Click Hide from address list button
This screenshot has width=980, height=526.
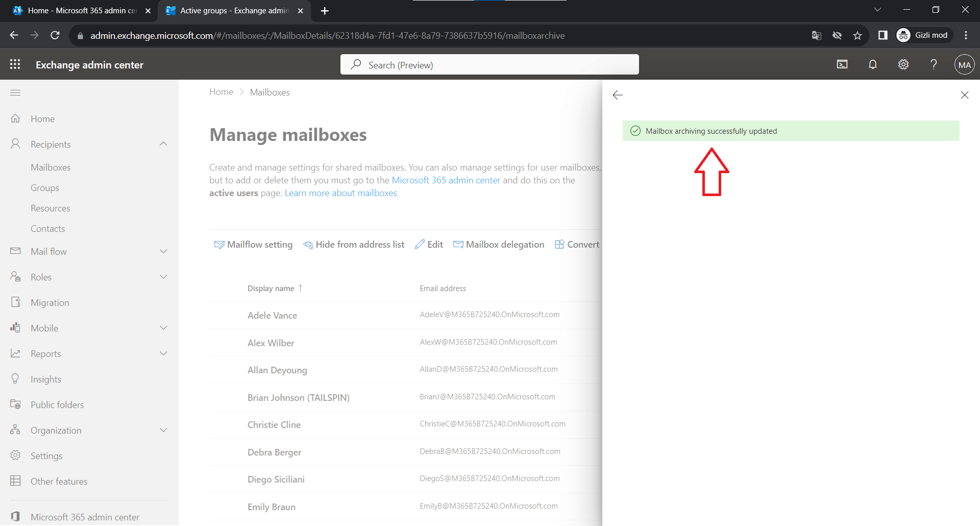(x=354, y=245)
